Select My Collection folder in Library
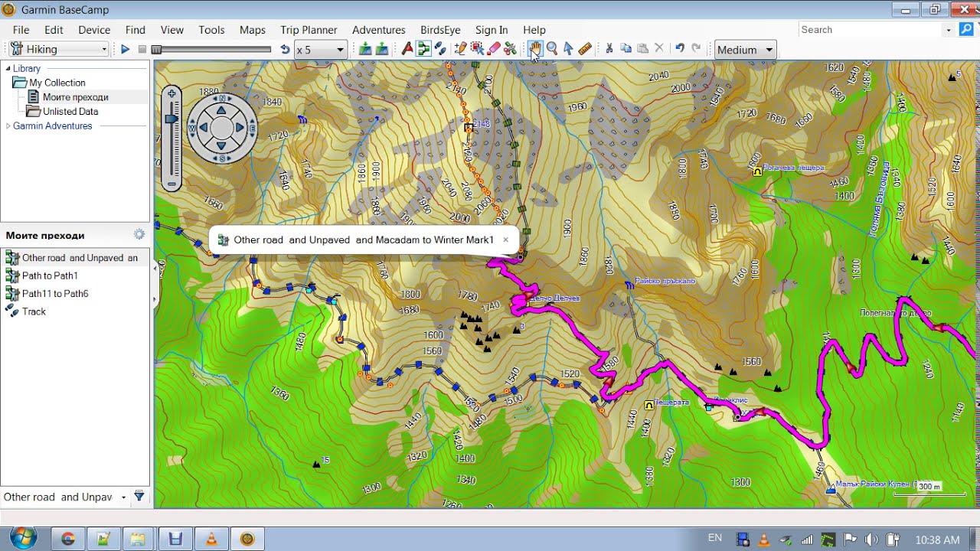The image size is (980, 551). point(51,83)
